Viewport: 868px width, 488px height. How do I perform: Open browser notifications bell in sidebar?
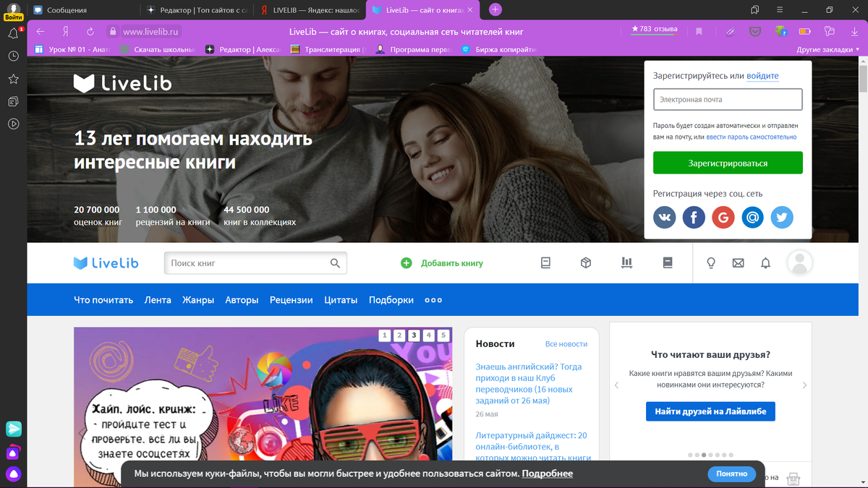[x=13, y=33]
